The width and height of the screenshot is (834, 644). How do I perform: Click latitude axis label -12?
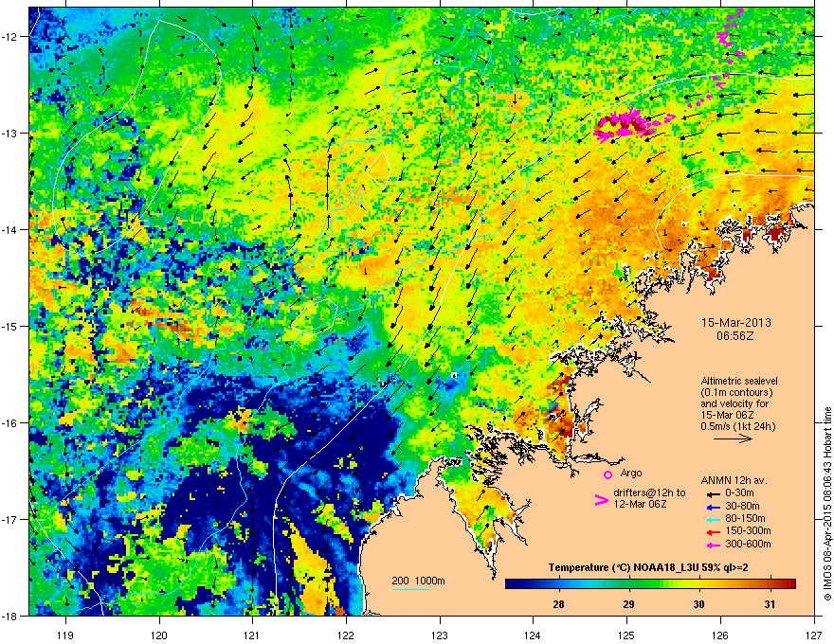(x=9, y=37)
